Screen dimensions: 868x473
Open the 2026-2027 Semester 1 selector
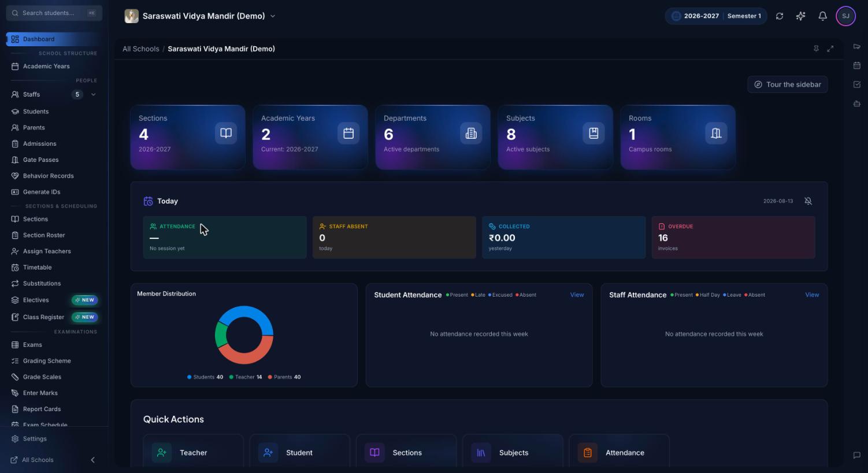click(x=716, y=16)
